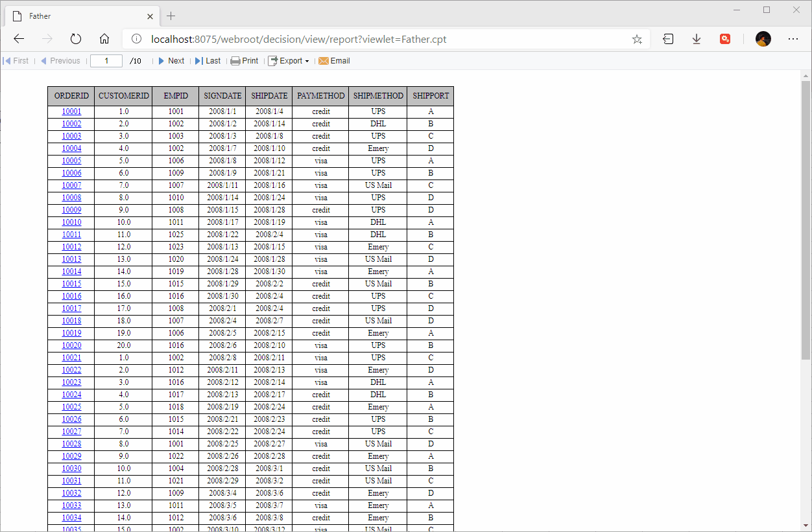Print the report
Viewport: 812px width, 532px height.
(245, 61)
